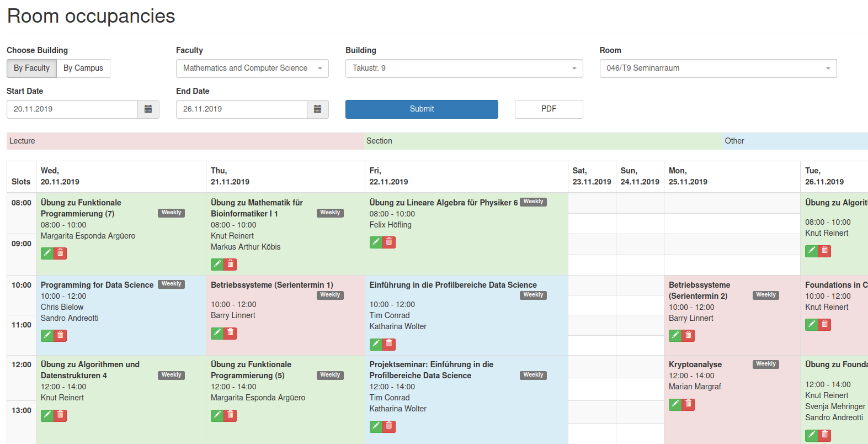Open the Building dropdown showing Takustr. 9
The image size is (868, 444).
tap(464, 68)
